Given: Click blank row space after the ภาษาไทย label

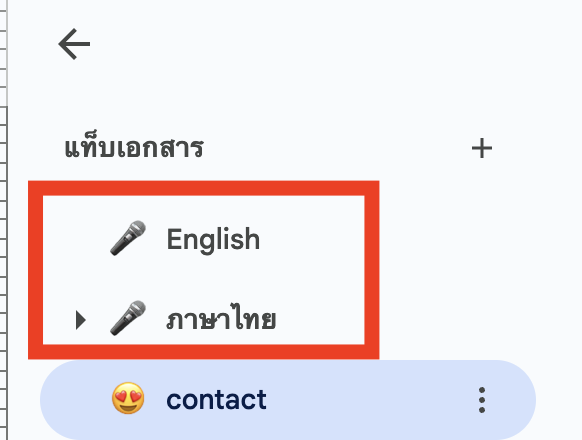Looking at the screenshot, I should pos(320,319).
